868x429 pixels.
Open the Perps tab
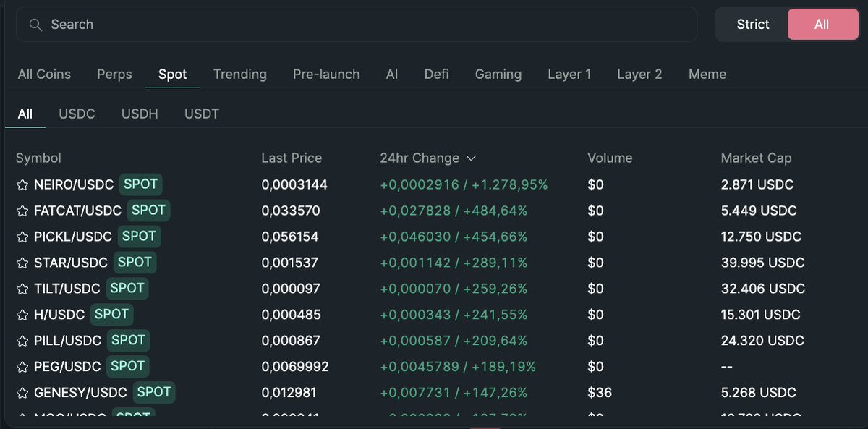pyautogui.click(x=114, y=75)
